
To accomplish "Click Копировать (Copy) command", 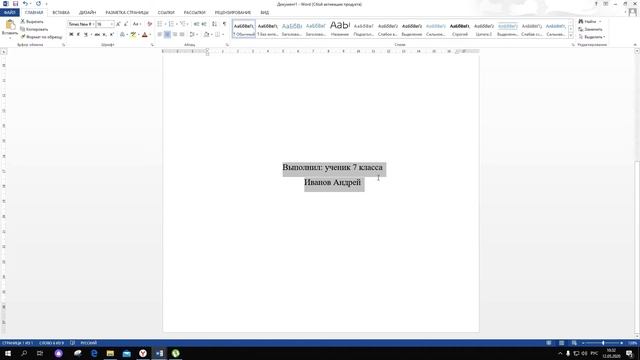I will point(34,29).
